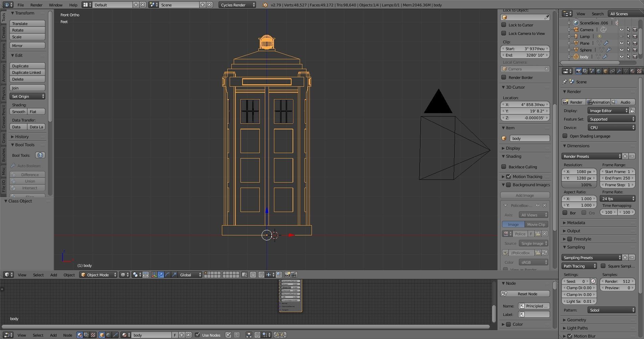Select the Shader nodes tree type icon
Screen dimensions: 644x339
click(80, 335)
